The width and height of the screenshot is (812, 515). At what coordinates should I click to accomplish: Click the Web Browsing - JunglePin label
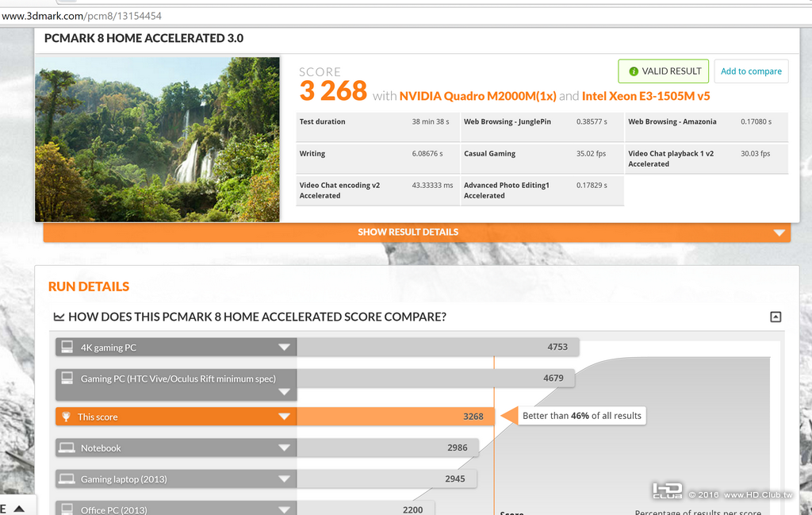[x=507, y=121]
